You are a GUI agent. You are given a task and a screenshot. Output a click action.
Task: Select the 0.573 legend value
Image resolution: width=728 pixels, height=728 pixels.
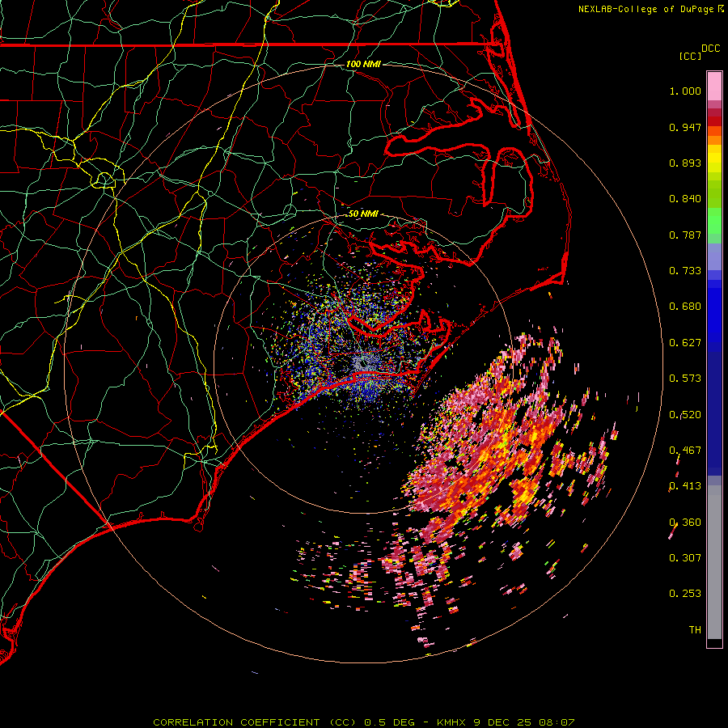685,379
